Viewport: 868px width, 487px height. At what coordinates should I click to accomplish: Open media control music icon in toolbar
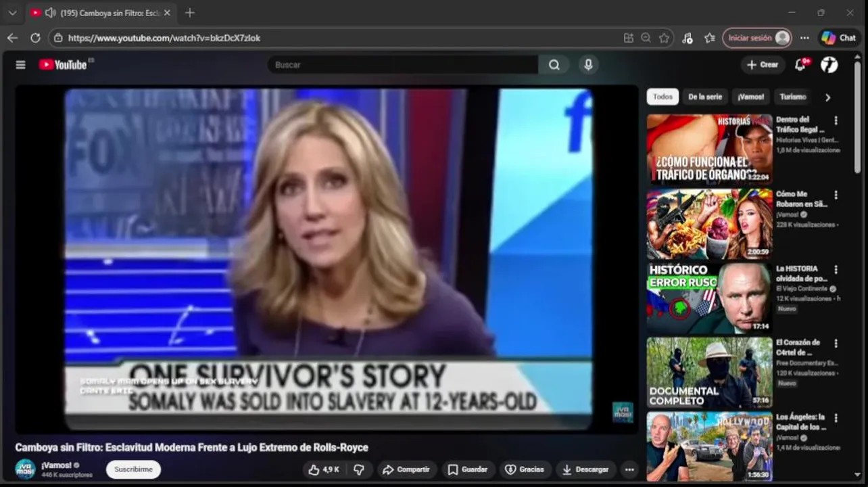coord(688,39)
